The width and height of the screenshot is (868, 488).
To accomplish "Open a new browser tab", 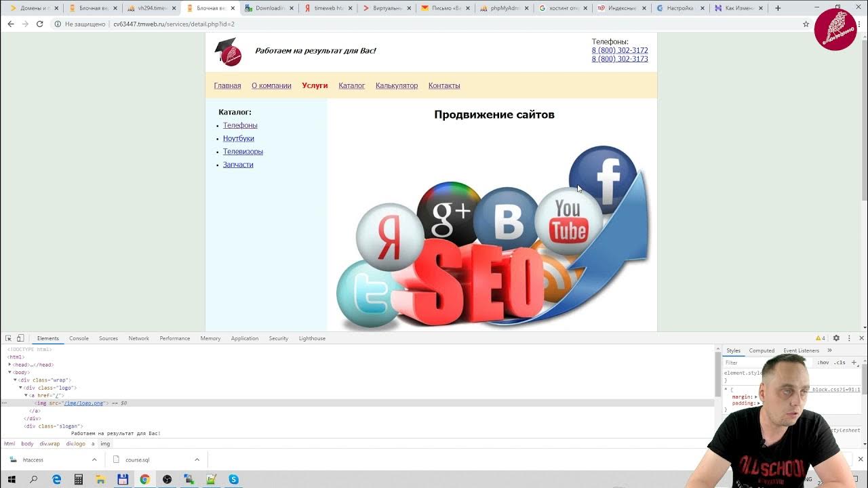I will coord(777,8).
